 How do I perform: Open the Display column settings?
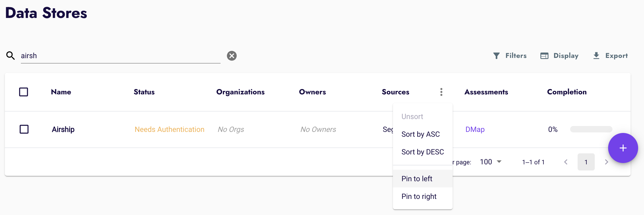click(x=559, y=56)
